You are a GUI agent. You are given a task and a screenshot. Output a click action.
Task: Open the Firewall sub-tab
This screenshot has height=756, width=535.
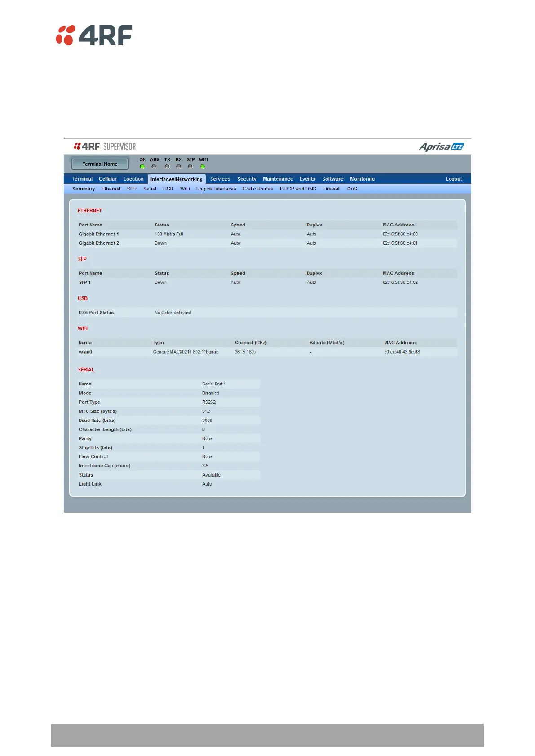click(332, 189)
